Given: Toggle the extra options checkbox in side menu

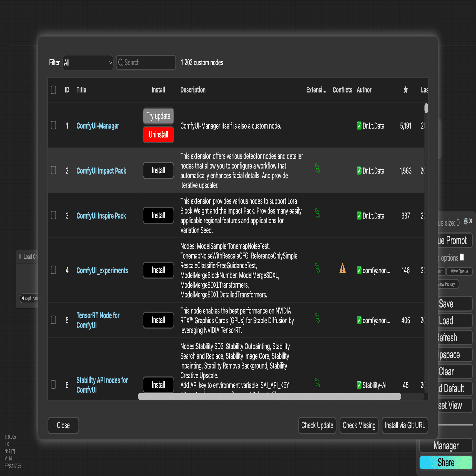Looking at the screenshot, I should (462, 257).
